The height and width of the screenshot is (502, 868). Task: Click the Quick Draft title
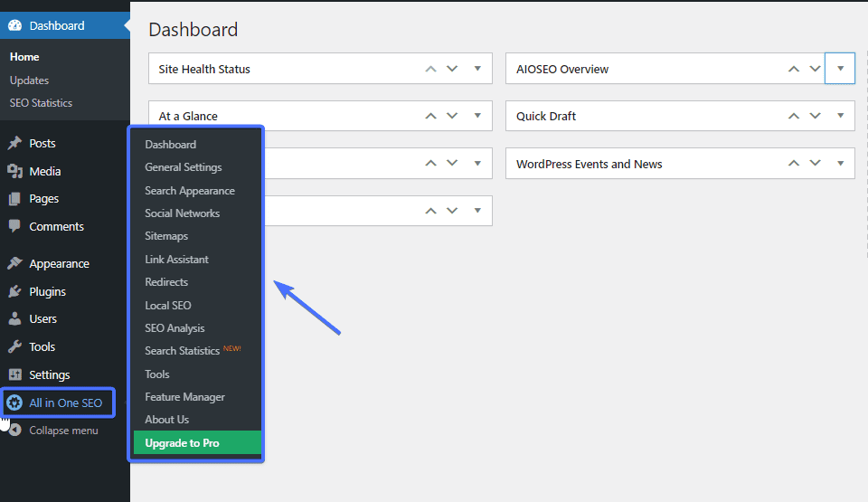pyautogui.click(x=546, y=116)
